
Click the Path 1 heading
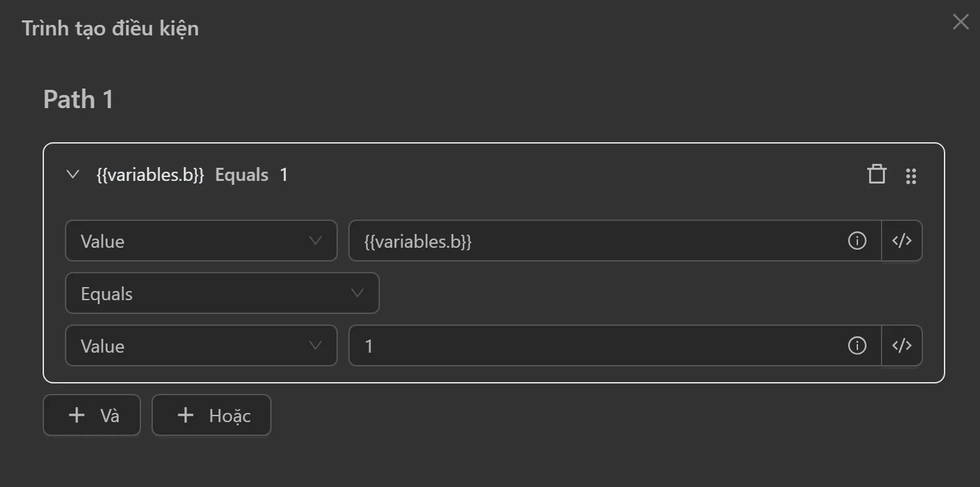click(78, 99)
